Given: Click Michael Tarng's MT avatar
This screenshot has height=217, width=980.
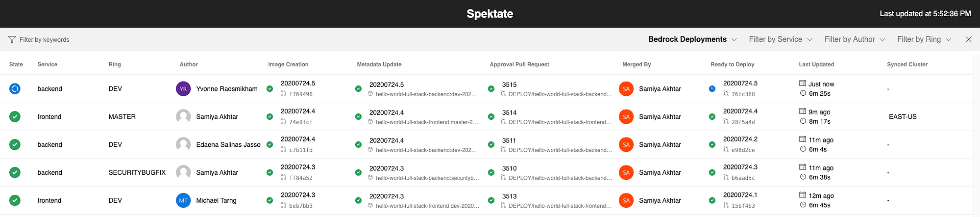Looking at the screenshot, I should pyautogui.click(x=183, y=200).
